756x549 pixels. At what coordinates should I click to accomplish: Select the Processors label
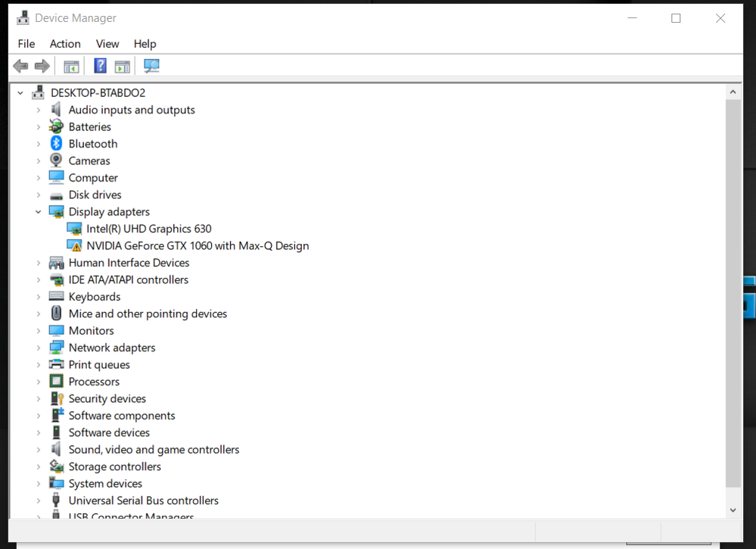pos(94,382)
